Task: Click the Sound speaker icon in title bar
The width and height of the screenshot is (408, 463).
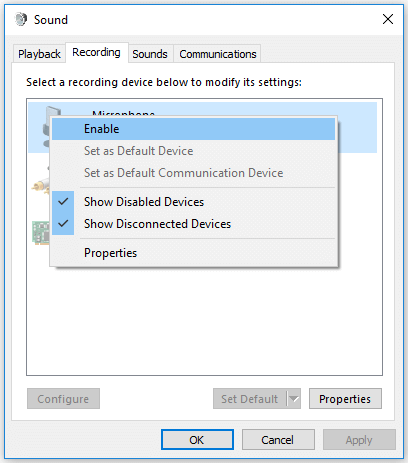Action: pyautogui.click(x=21, y=19)
